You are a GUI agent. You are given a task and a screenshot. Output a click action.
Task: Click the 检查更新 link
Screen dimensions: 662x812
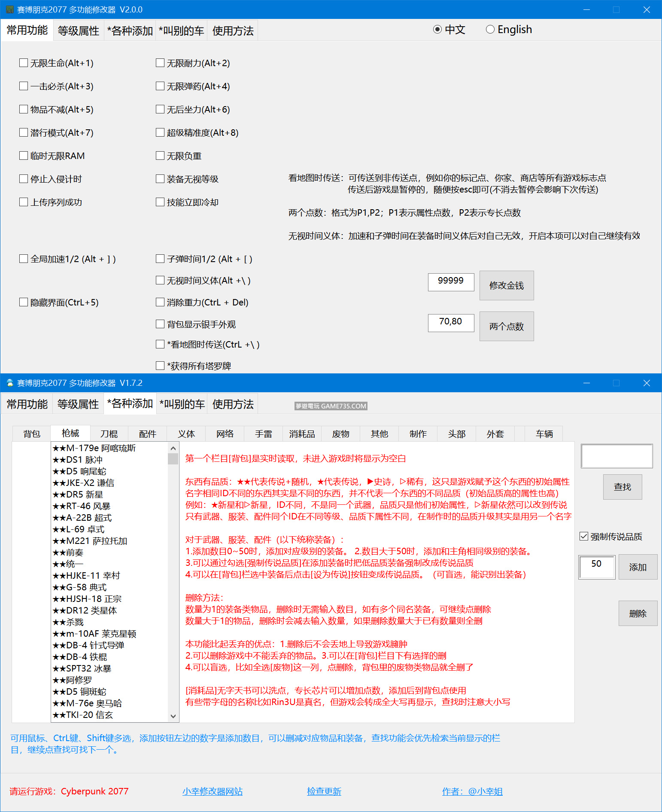tap(324, 791)
